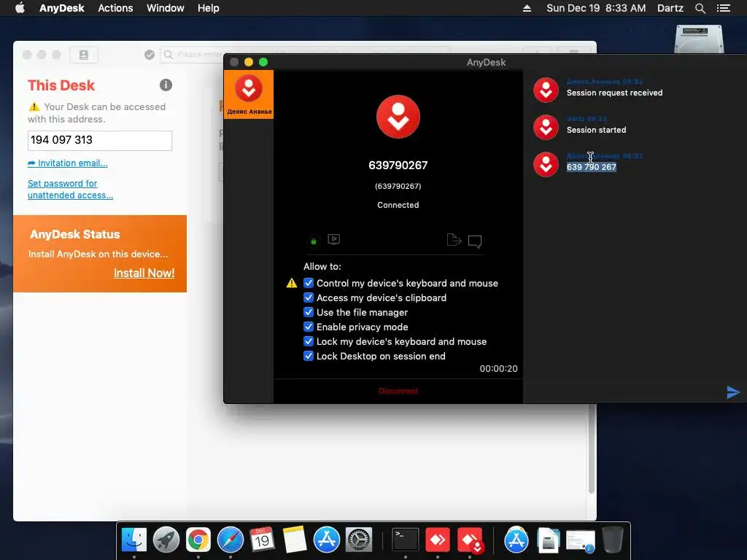
Task: Click Session started message text
Action: pos(597,130)
